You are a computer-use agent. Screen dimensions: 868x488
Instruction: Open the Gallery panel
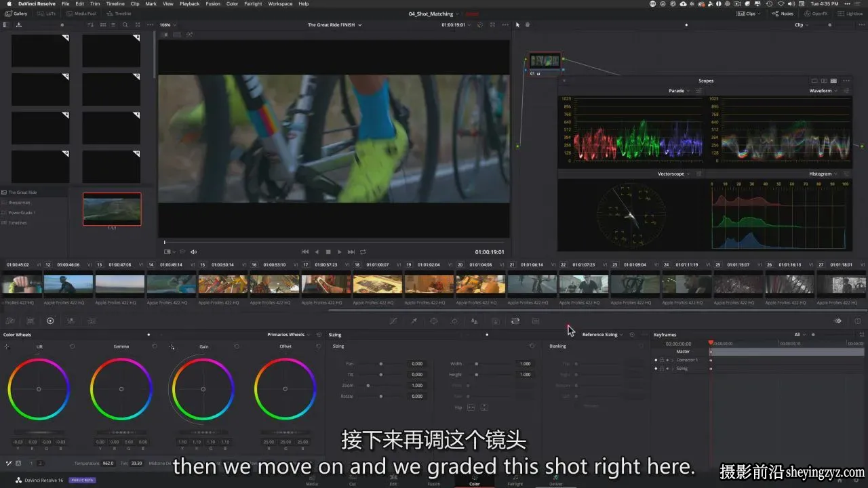tap(16, 14)
